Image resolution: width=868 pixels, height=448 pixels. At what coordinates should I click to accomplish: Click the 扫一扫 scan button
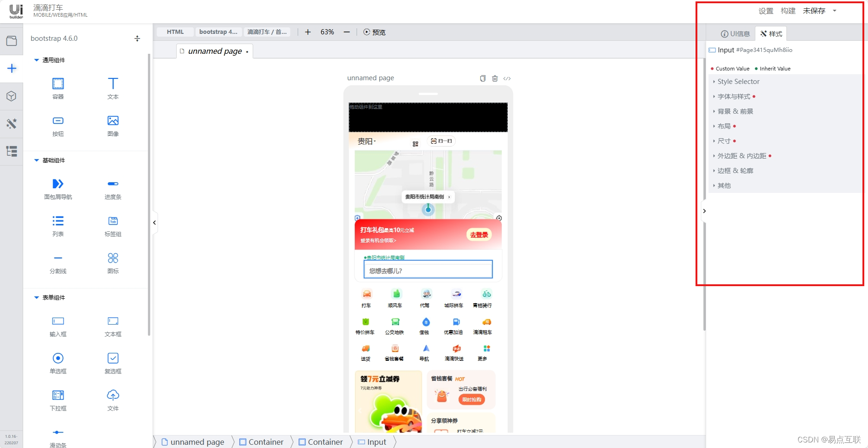tap(441, 141)
